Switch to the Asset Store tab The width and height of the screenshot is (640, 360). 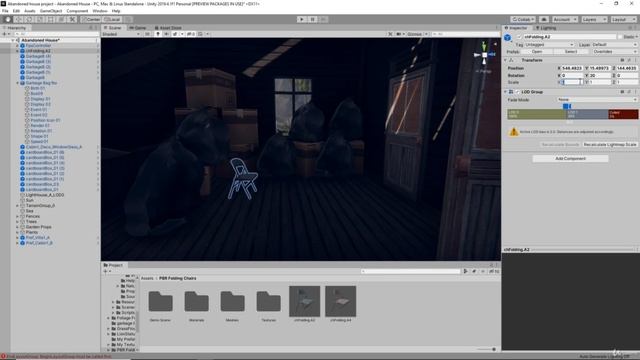[168, 28]
